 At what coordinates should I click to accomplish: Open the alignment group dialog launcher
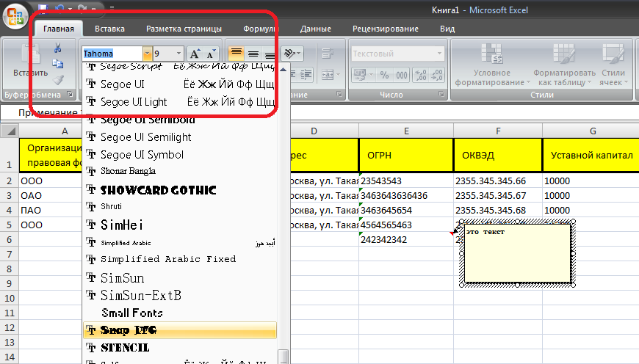pyautogui.click(x=339, y=95)
